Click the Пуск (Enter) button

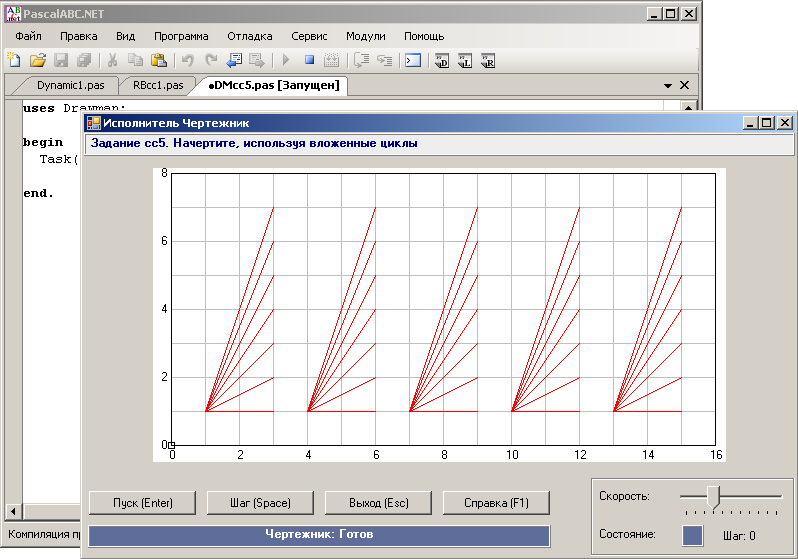pos(142,503)
